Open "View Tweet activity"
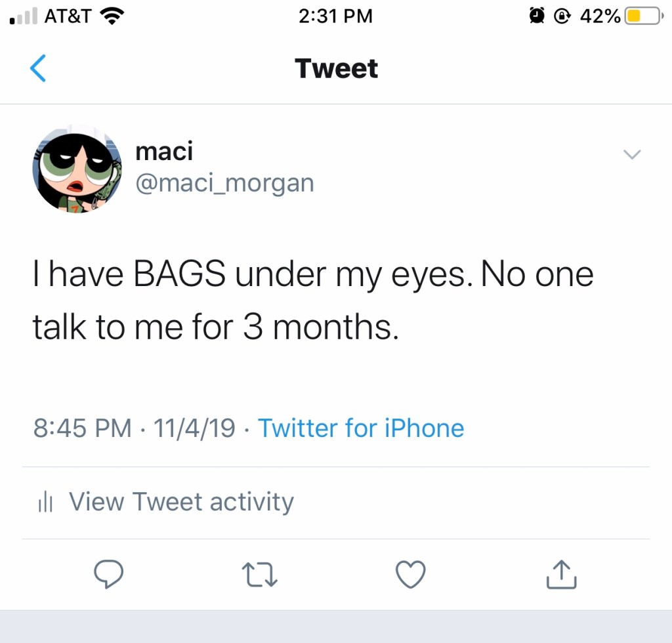Image resolution: width=672 pixels, height=643 pixels. click(x=181, y=502)
